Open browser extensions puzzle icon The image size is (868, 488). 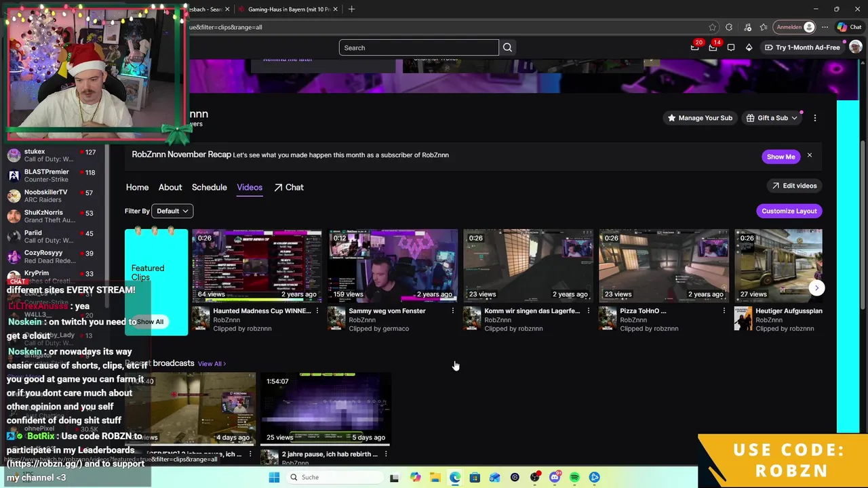(x=729, y=27)
